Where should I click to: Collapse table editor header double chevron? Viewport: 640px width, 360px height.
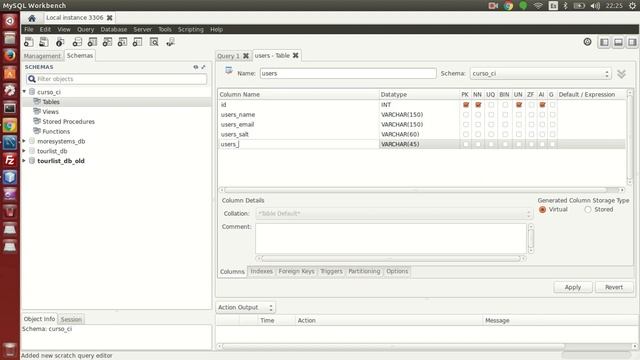coord(621,74)
